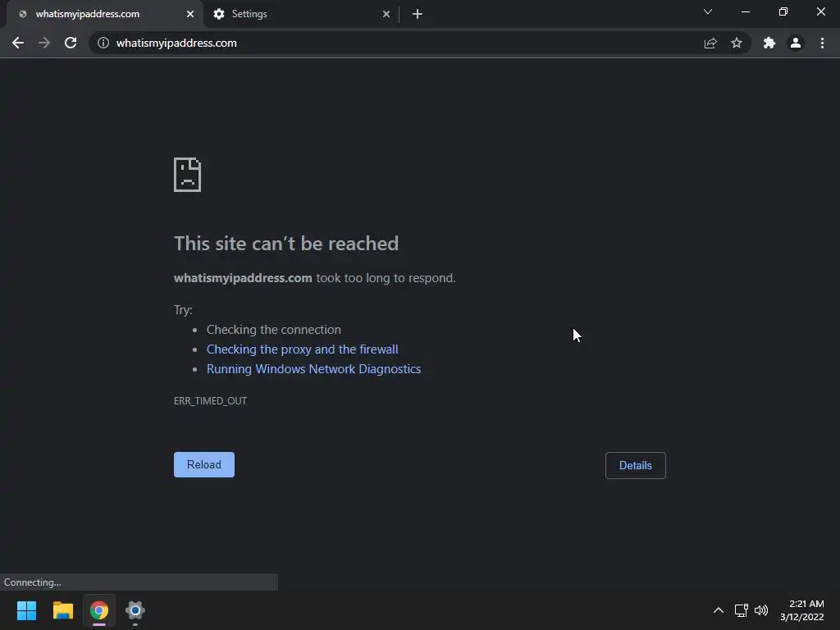
Task: Click the 'This site can't be reached' heading
Action: (286, 243)
